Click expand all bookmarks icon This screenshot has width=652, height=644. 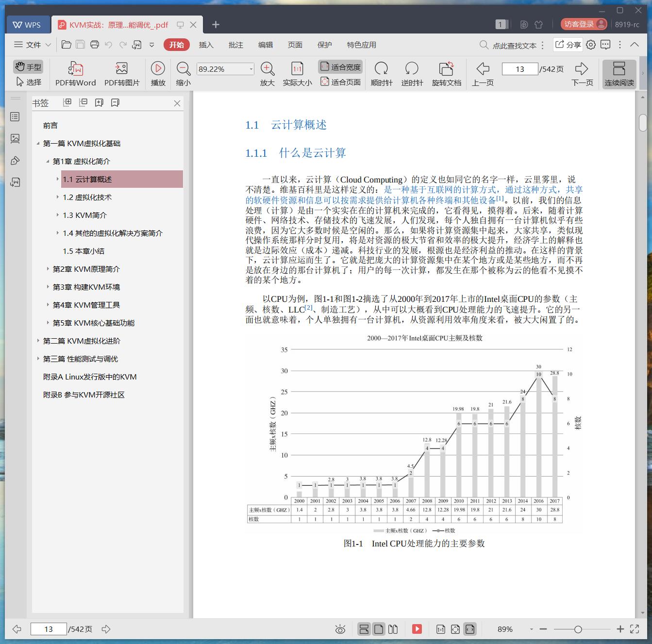click(67, 102)
